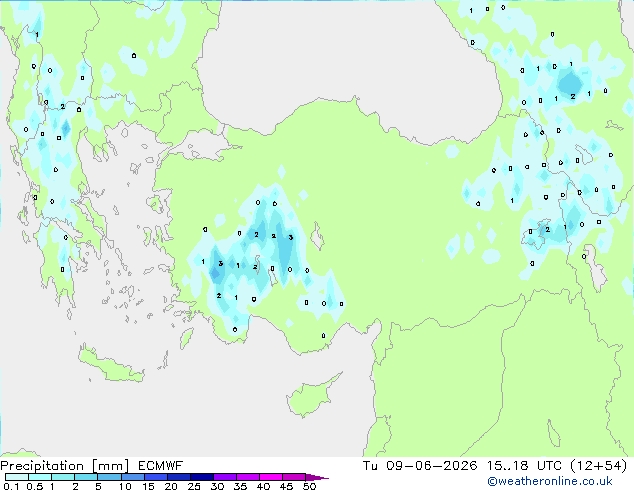Click the darkest rain cell in western Turkey
The width and height of the screenshot is (634, 490).
click(216, 274)
